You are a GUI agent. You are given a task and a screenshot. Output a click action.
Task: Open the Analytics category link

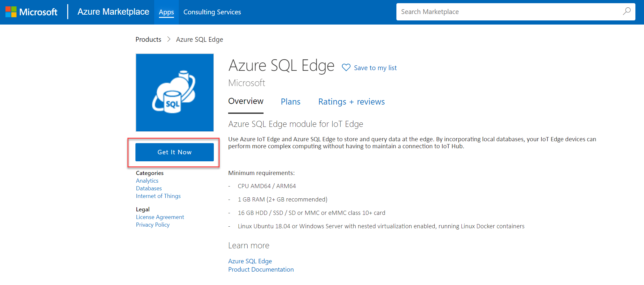pyautogui.click(x=147, y=181)
